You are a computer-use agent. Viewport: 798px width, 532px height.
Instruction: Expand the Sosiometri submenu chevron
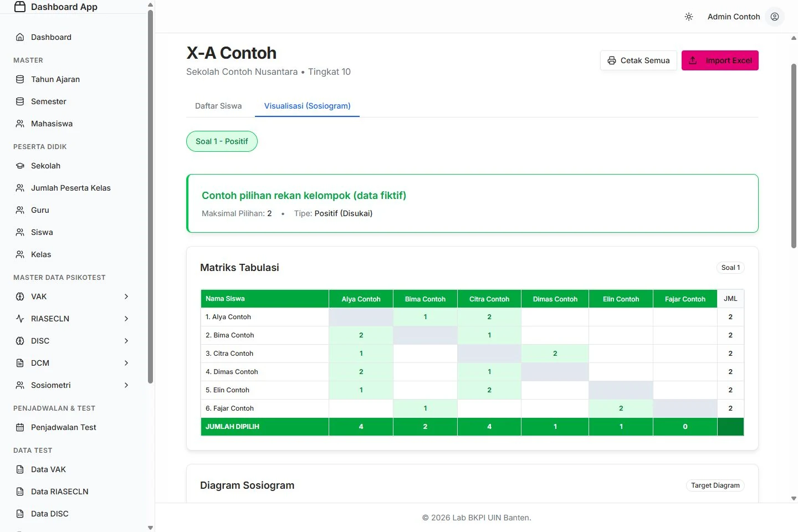126,385
